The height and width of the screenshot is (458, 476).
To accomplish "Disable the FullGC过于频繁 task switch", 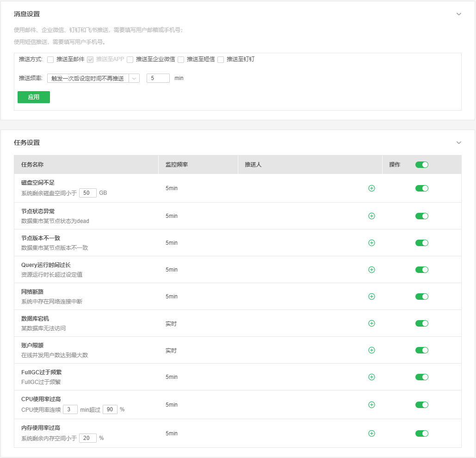I will coord(421,377).
